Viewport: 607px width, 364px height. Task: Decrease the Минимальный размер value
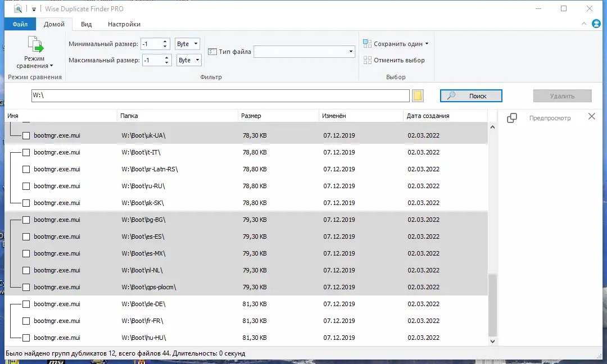coord(165,47)
